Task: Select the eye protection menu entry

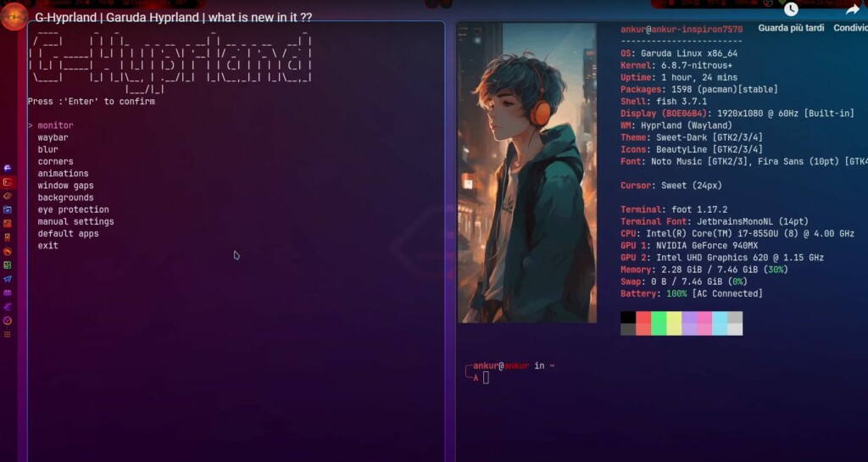Action: pyautogui.click(x=73, y=209)
